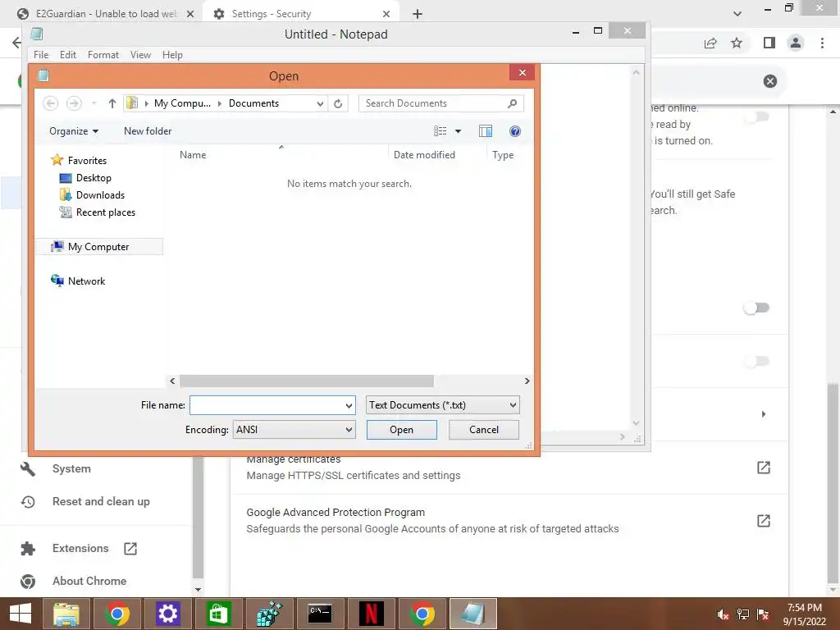Screen dimensions: 840x630
Task: Open File Explorer from the taskbar
Action: (x=66, y=614)
